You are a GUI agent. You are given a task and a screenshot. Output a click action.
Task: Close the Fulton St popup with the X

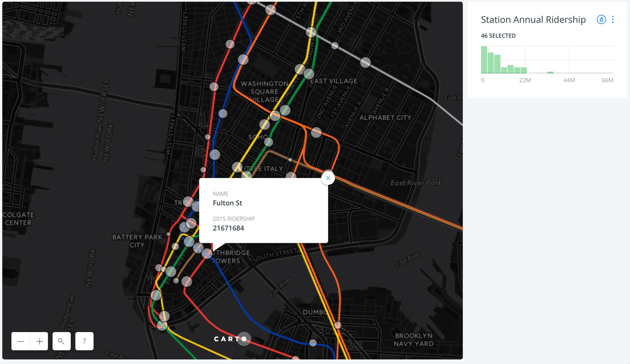coord(328,178)
